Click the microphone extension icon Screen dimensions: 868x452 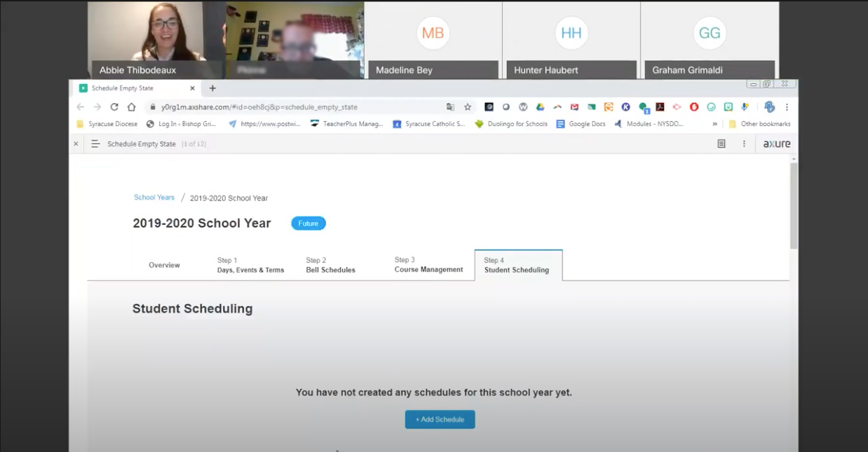click(x=745, y=107)
